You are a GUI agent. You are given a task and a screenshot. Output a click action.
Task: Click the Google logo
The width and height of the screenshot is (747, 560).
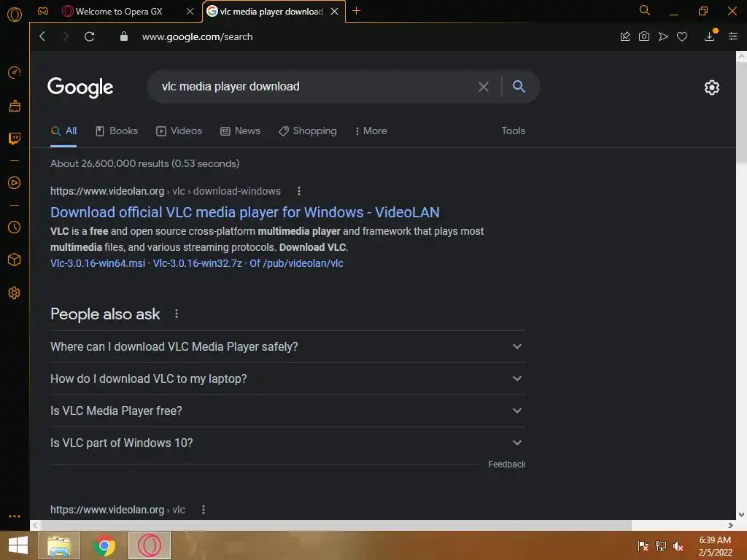coord(80,87)
